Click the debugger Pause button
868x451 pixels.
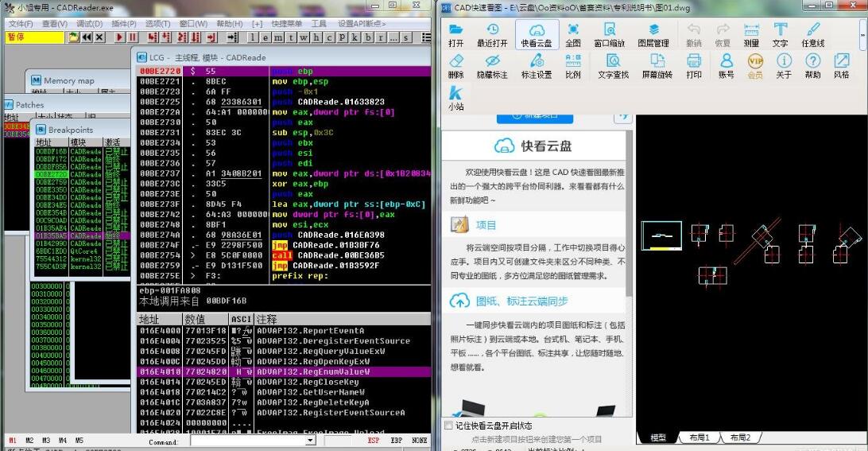pos(132,37)
